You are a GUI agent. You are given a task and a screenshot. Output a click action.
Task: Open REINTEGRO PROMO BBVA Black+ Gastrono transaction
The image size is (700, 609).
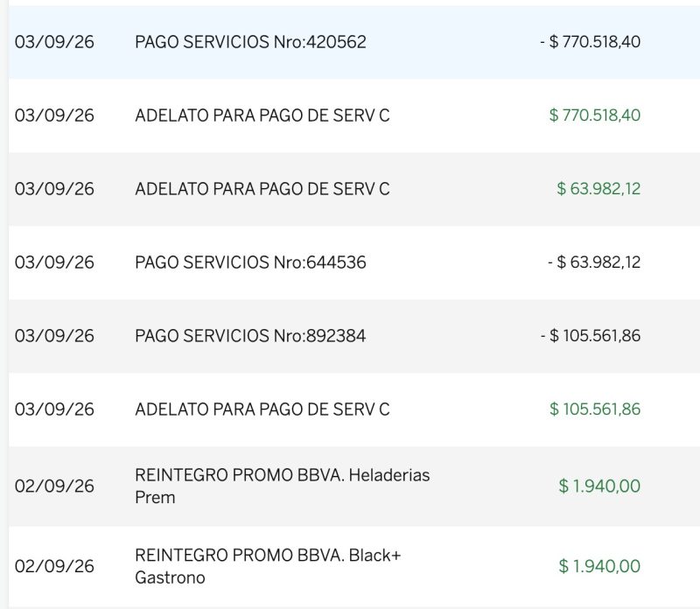pyautogui.click(x=354, y=567)
